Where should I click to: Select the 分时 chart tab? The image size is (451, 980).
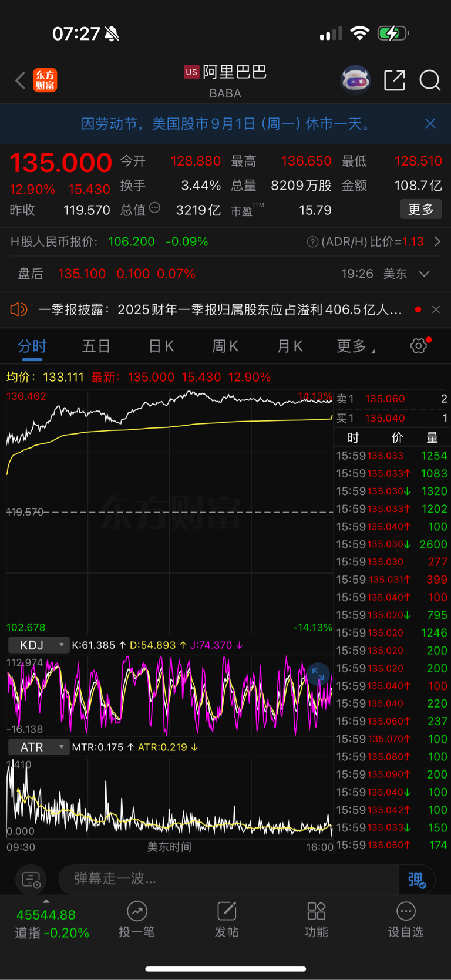tap(32, 346)
